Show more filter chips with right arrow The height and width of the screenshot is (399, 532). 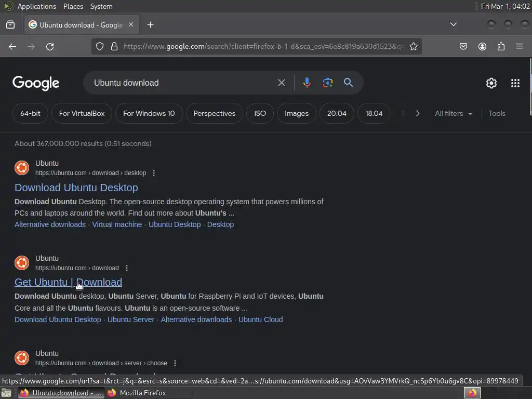[418, 113]
